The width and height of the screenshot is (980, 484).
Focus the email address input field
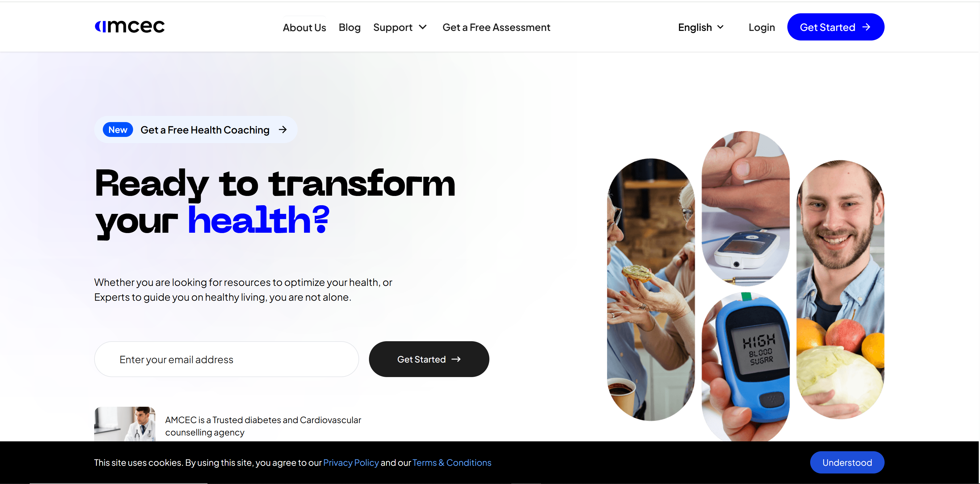click(x=227, y=359)
